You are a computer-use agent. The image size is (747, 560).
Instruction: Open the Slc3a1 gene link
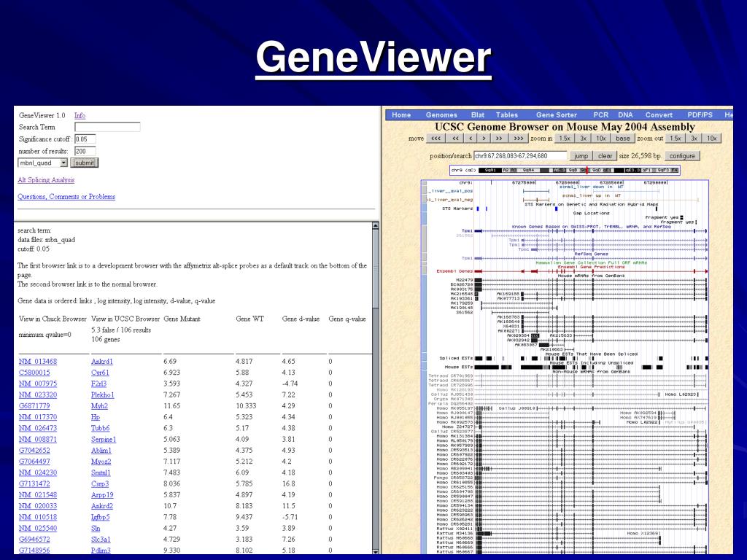(x=101, y=539)
